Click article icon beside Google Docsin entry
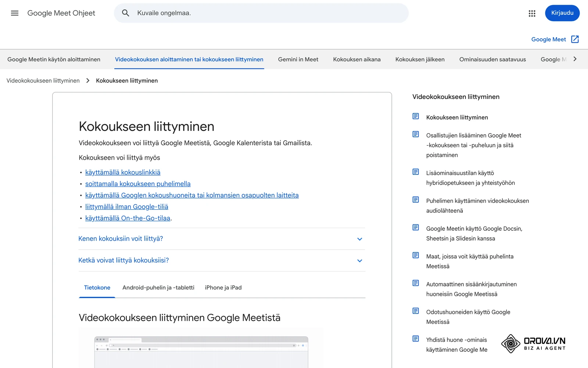The height and width of the screenshot is (368, 588). coord(416,227)
